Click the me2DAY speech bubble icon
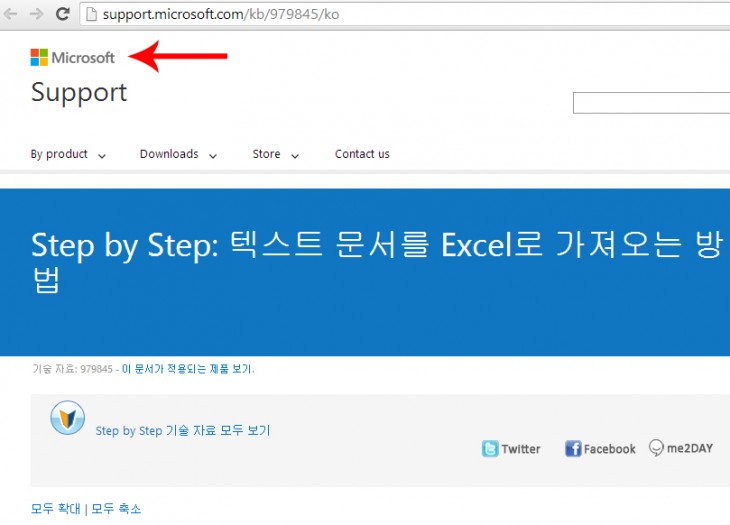Image resolution: width=730 pixels, height=525 pixels. pos(656,448)
